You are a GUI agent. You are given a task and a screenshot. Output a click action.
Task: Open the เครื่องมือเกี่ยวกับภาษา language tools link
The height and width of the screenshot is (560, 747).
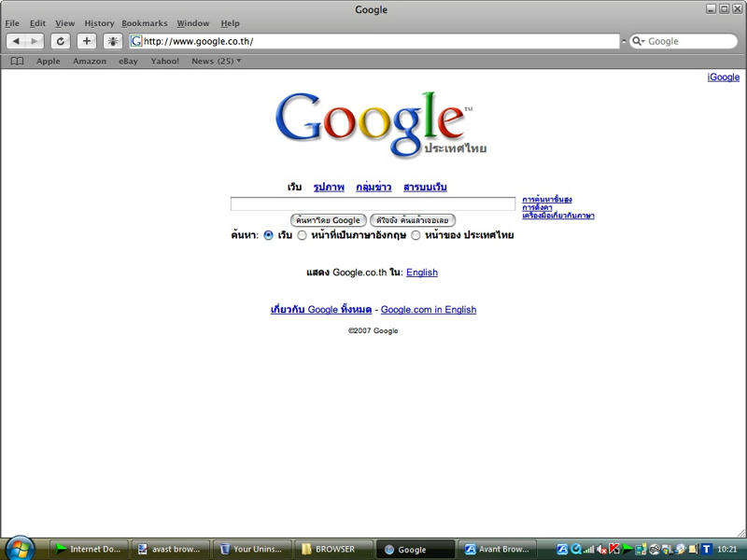click(558, 216)
